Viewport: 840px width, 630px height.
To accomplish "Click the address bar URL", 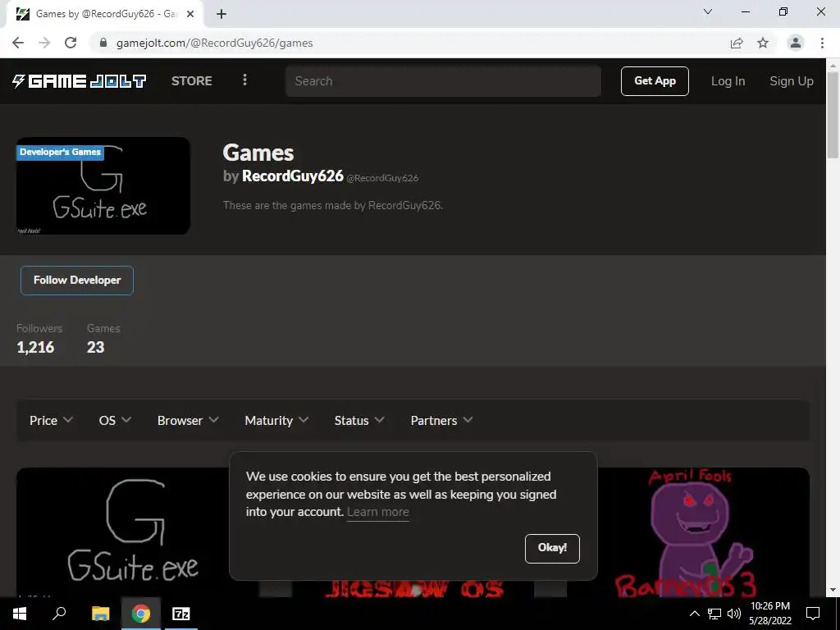I will coord(214,43).
